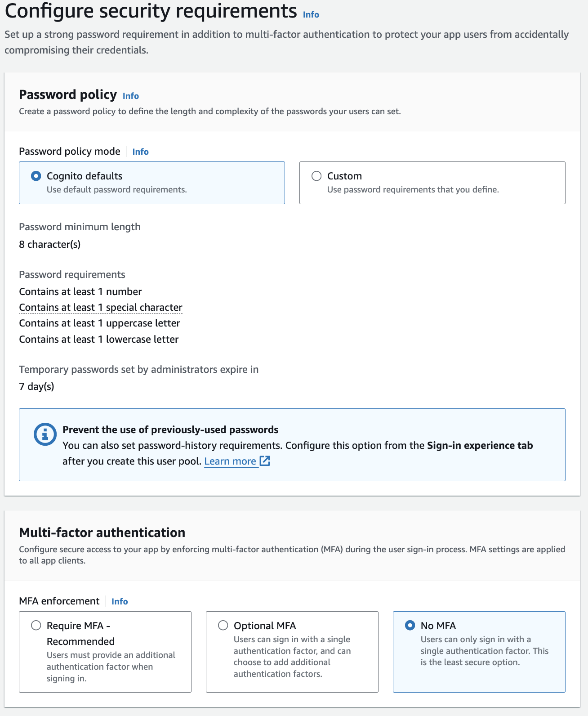This screenshot has width=588, height=716.
Task: Open the Info link beside MFA enforcement
Action: tap(120, 601)
